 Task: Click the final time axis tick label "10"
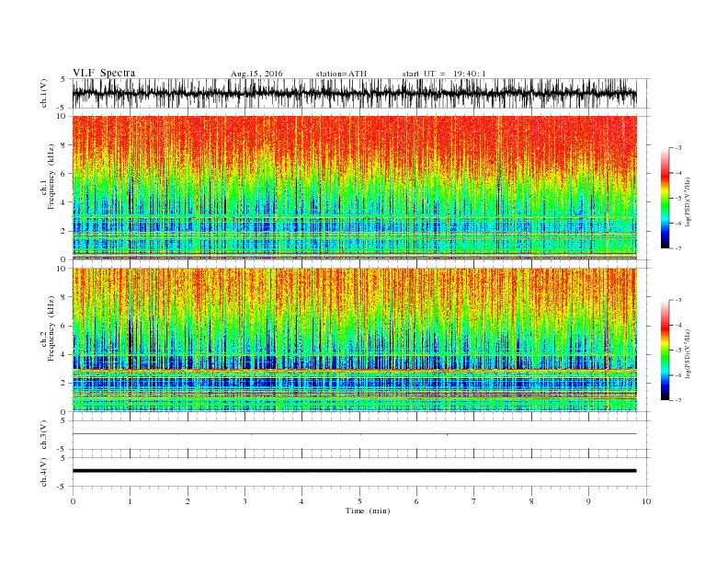pos(646,501)
